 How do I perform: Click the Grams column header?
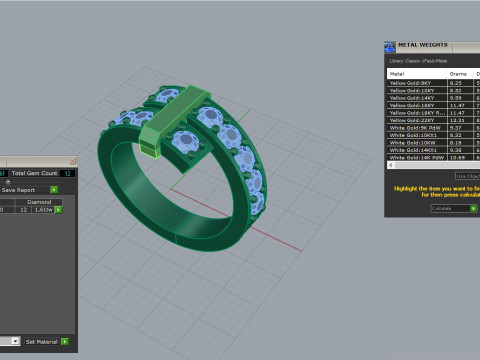[x=460, y=74]
